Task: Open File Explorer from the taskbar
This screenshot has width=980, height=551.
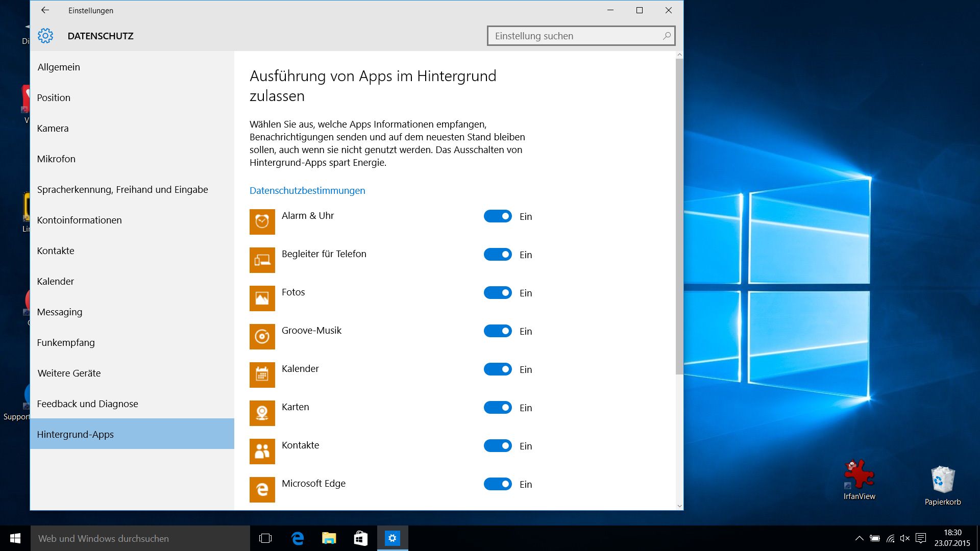Action: click(329, 538)
